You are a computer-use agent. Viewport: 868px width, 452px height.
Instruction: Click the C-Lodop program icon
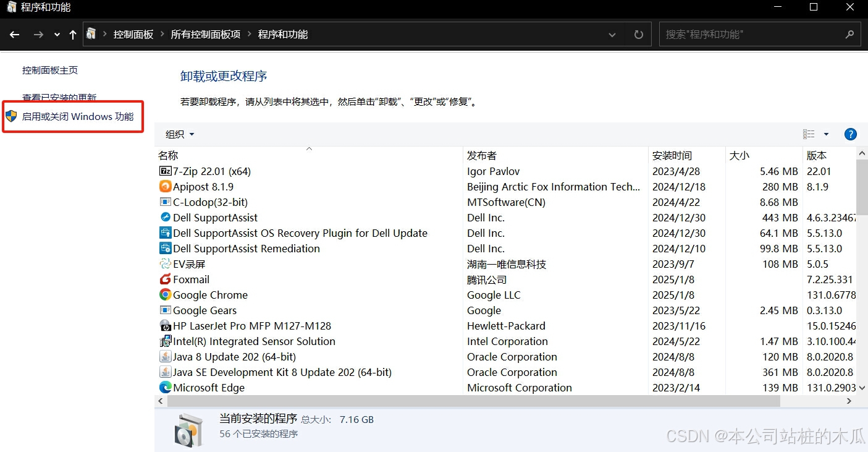[165, 202]
